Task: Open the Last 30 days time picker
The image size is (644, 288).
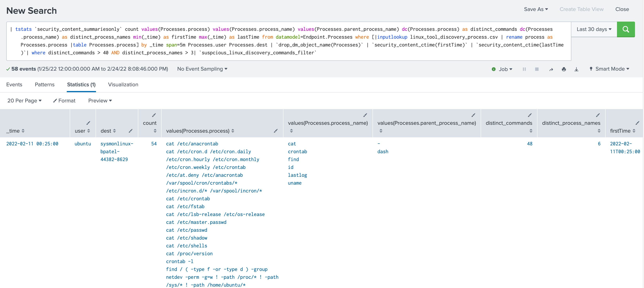Action: click(x=594, y=29)
